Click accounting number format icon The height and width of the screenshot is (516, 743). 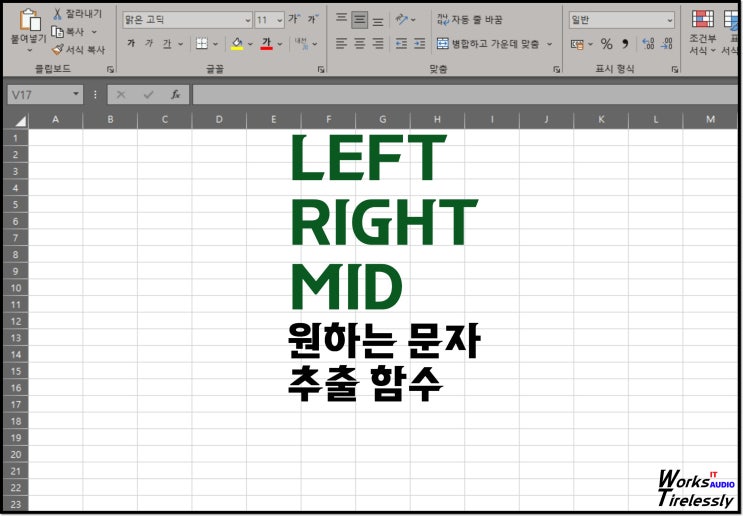[577, 44]
